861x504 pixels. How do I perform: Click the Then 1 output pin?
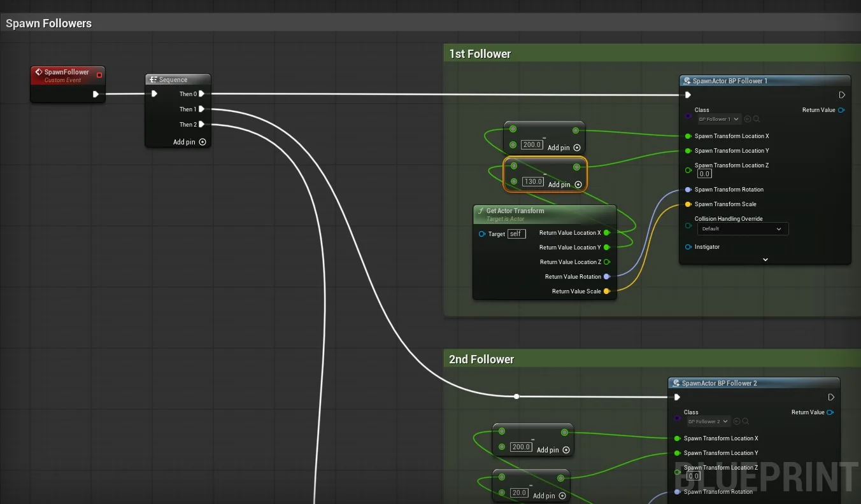(201, 109)
